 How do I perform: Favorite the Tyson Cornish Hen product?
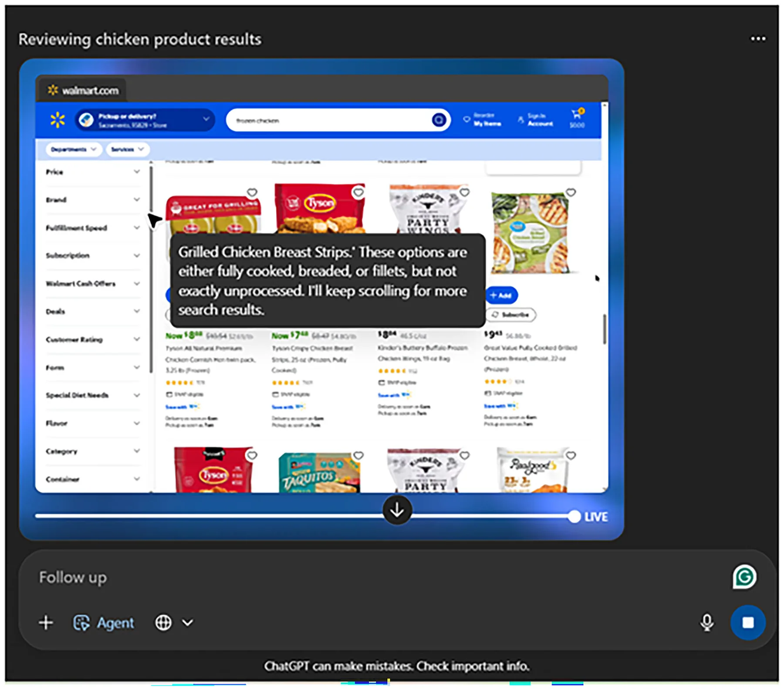(x=252, y=192)
